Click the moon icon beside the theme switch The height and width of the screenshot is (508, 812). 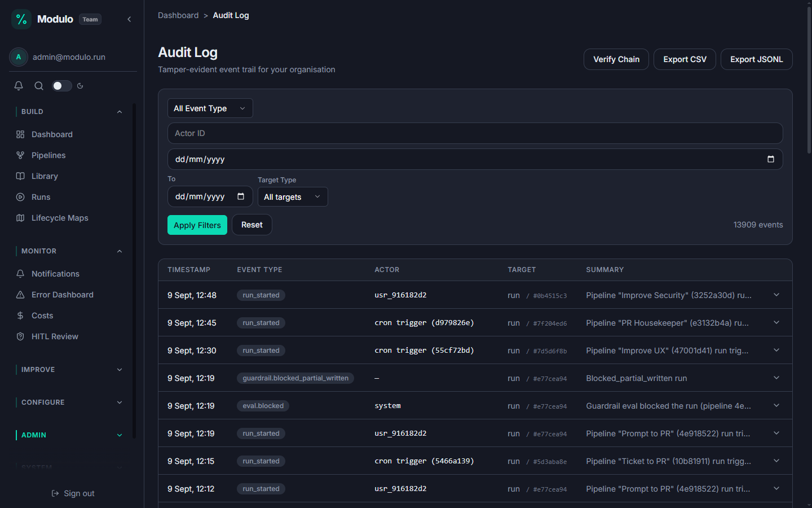pos(80,86)
